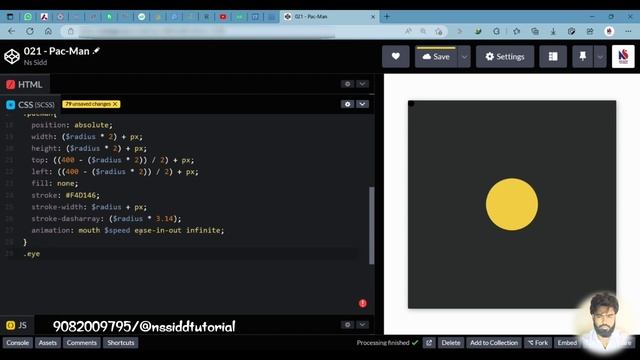Open browser downloads icon
This screenshot has height=360, width=640.
(553, 31)
